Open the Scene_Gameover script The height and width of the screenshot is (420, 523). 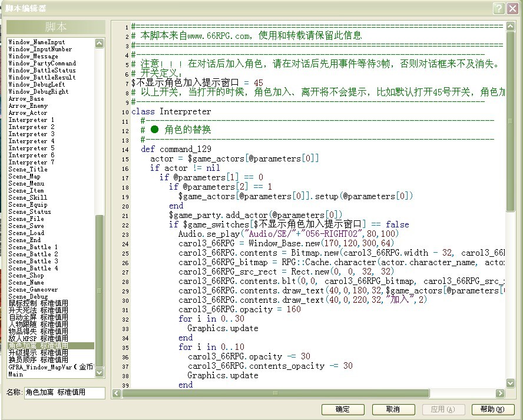[x=33, y=290]
